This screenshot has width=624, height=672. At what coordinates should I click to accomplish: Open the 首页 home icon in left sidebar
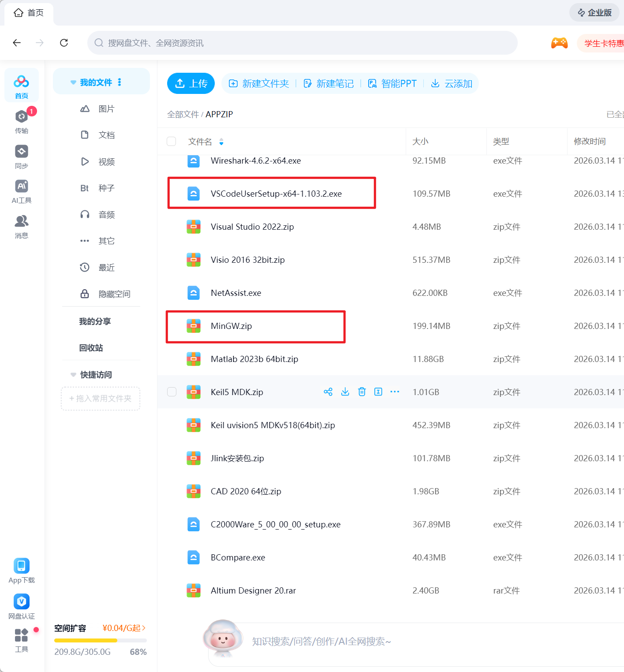(x=21, y=86)
